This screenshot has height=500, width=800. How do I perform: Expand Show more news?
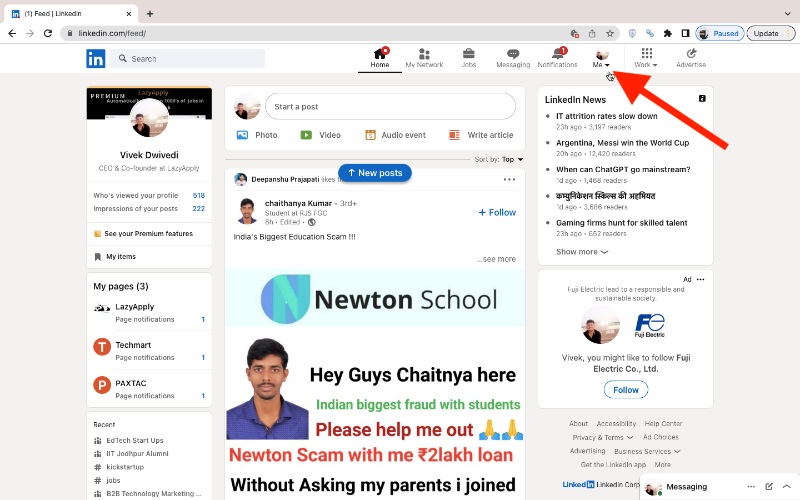582,252
